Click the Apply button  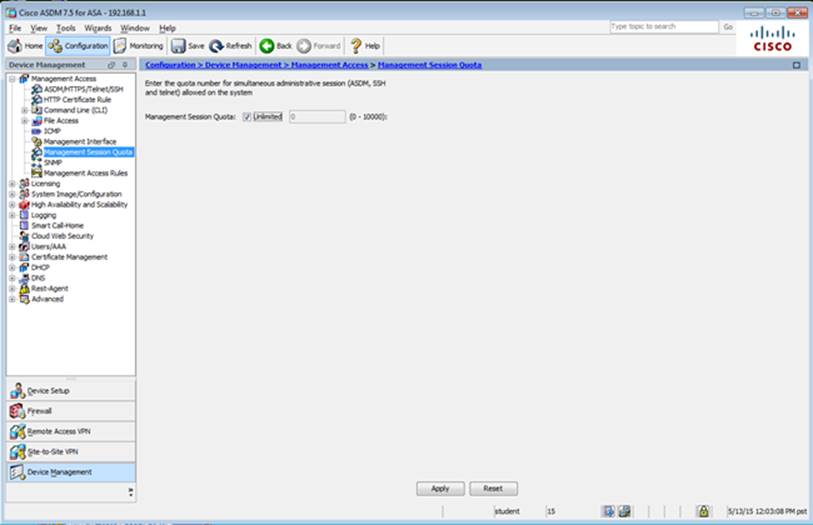[x=440, y=489]
